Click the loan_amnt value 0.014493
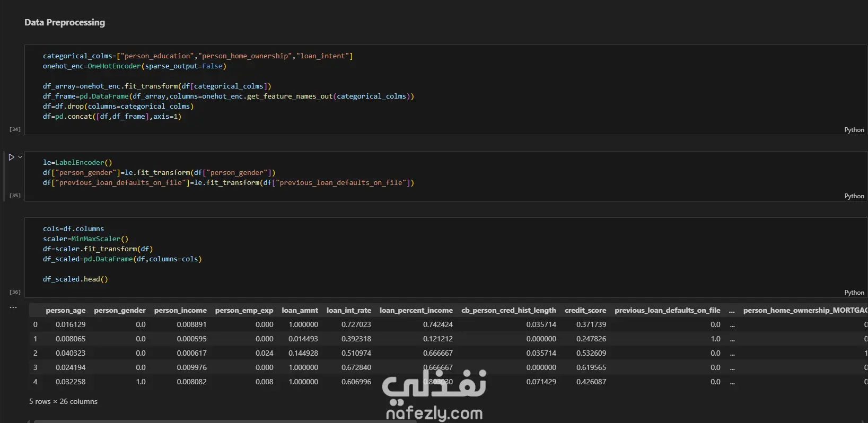 (303, 339)
